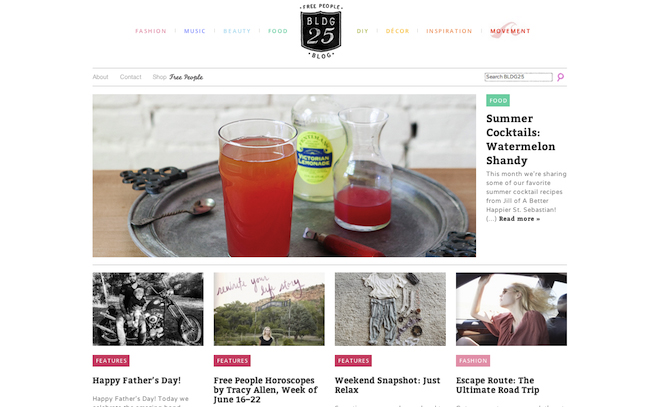Screen dimensions: 650x407
Task: Select the Movement navigation item
Action: 510,31
